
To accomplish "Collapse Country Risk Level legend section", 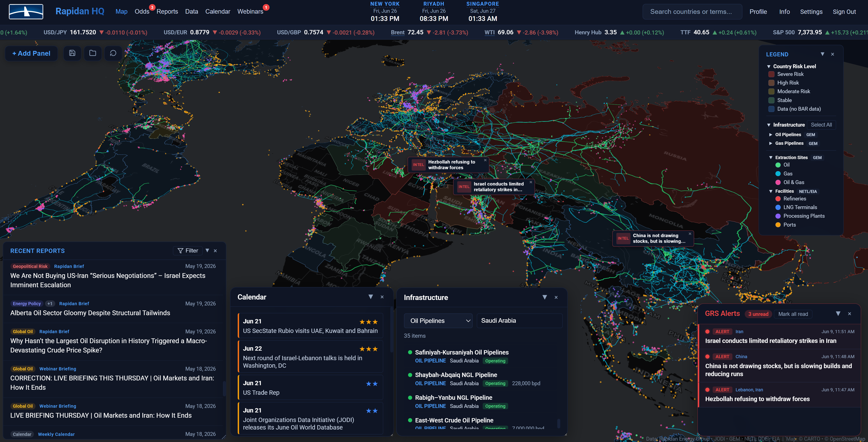I will coord(769,67).
